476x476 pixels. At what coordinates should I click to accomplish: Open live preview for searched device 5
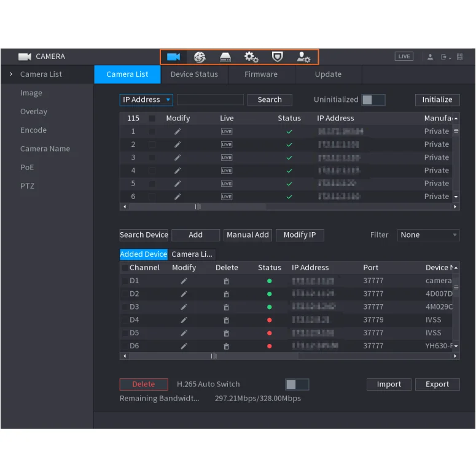(x=227, y=184)
